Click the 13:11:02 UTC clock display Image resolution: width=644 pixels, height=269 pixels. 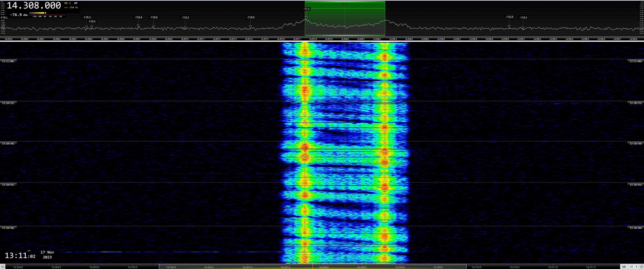click(x=20, y=255)
